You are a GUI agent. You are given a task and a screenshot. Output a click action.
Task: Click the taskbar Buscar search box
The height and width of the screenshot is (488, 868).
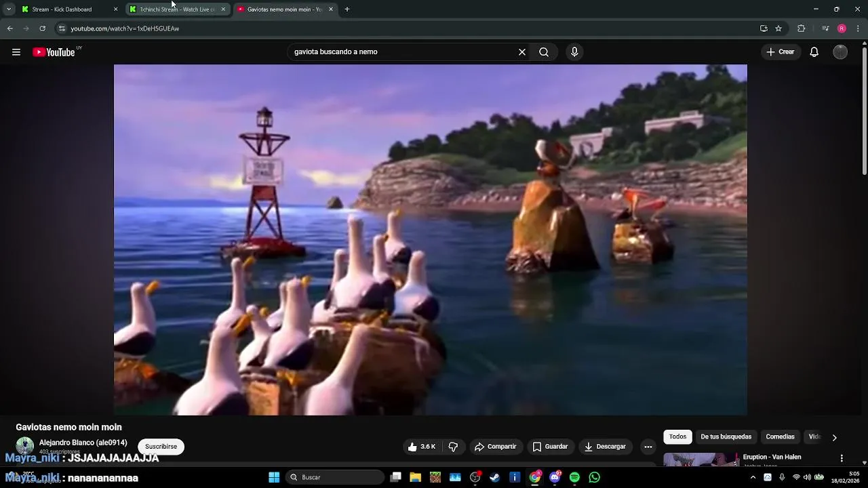(x=334, y=477)
